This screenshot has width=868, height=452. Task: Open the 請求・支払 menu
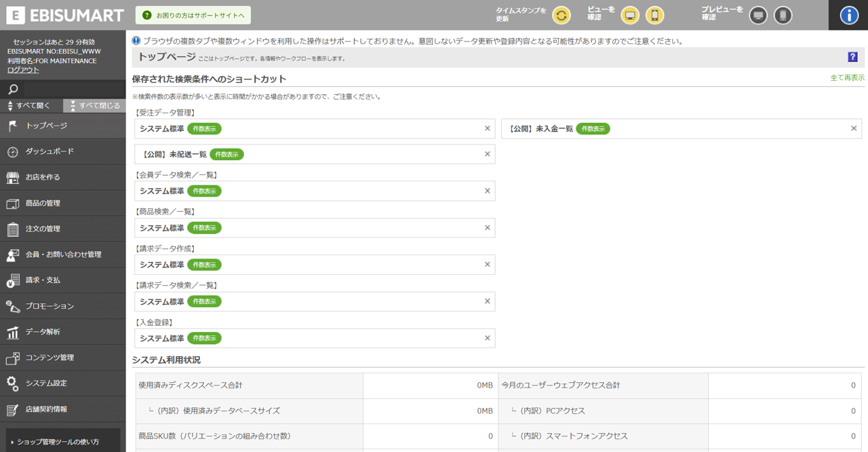coord(41,280)
